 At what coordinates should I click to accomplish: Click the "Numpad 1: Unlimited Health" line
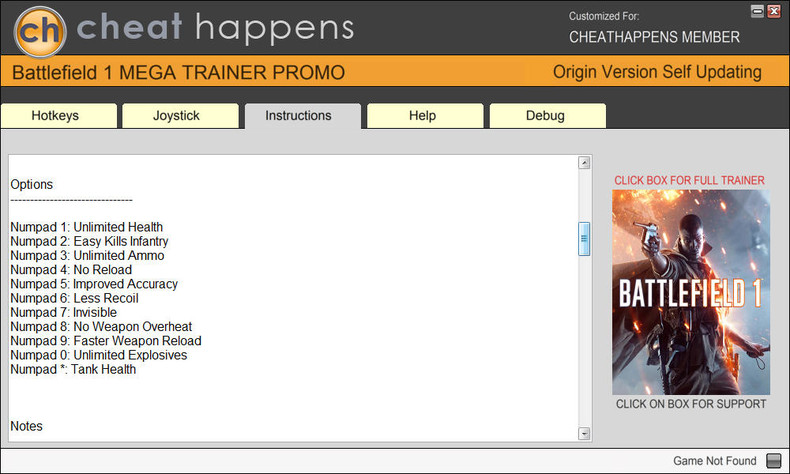[87, 227]
